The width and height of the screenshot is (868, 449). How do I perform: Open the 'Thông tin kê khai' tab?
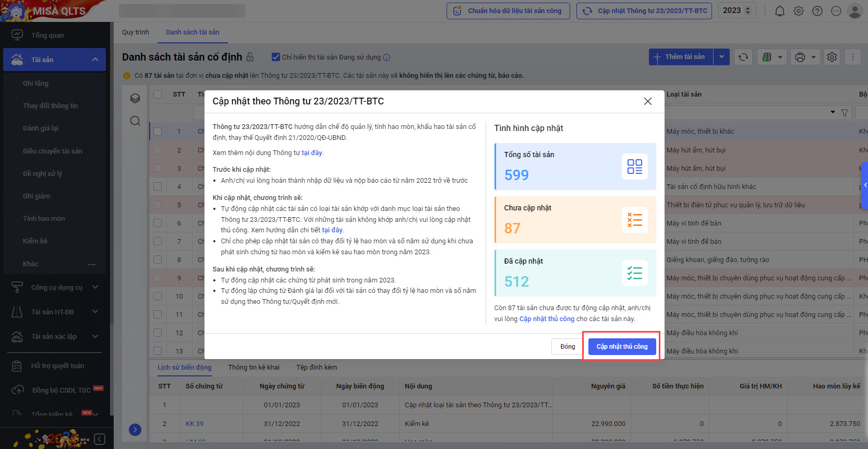[x=254, y=368]
